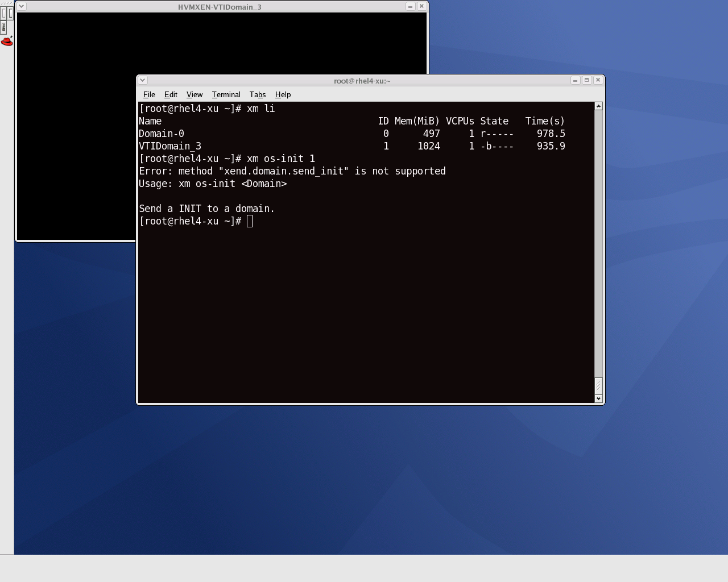
Task: Minimize the root@rhel4-xu terminal window
Action: (x=575, y=80)
